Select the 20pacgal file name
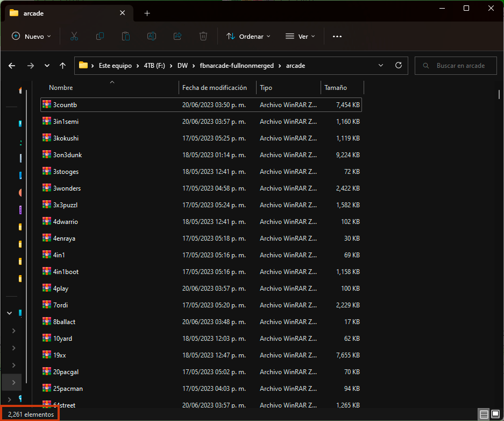504x421 pixels. (66, 372)
